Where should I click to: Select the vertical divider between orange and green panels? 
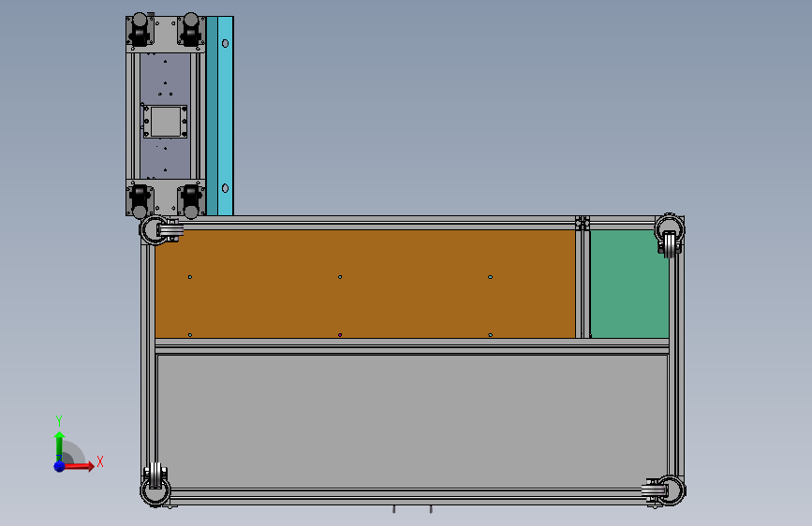[x=583, y=284]
